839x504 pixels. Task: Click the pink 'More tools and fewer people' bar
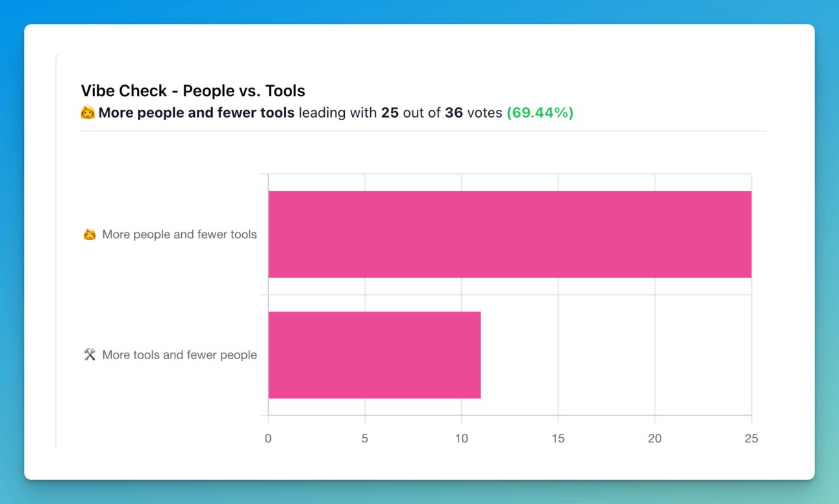pos(374,355)
